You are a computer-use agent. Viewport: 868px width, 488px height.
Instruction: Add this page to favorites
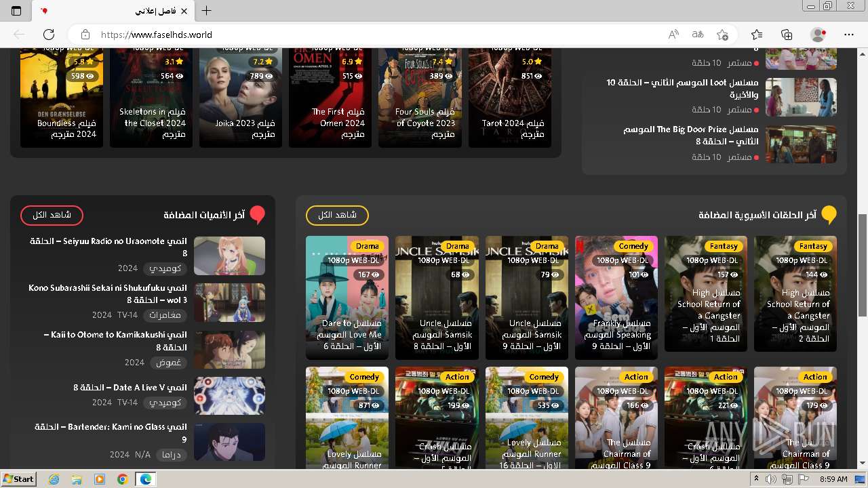723,35
